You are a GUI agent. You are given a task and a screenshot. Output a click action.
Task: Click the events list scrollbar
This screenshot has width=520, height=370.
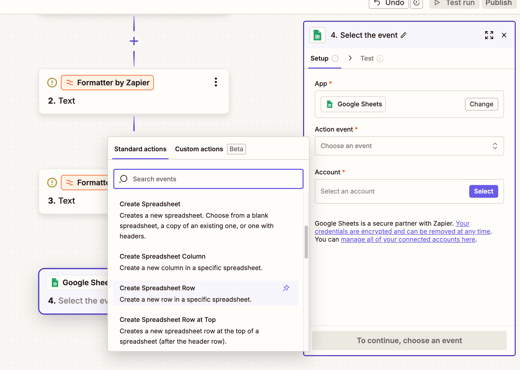tap(306, 242)
